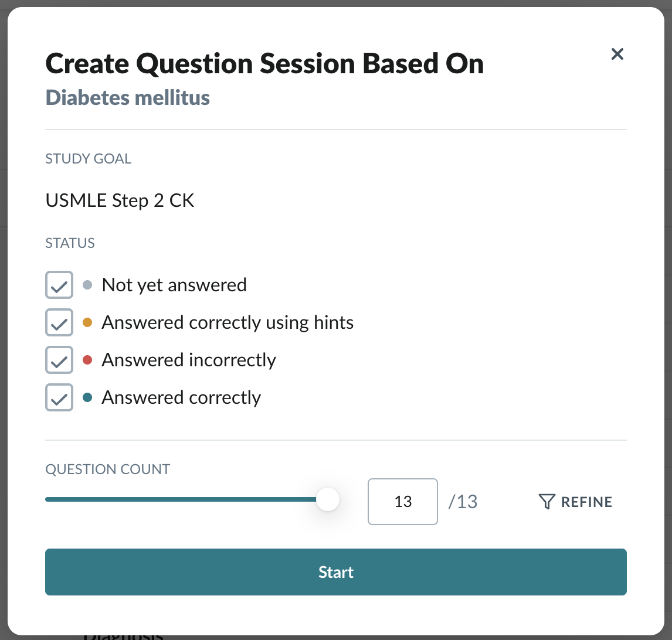Select the Answered incorrectly label text
This screenshot has height=640, width=672.
pyautogui.click(x=189, y=360)
